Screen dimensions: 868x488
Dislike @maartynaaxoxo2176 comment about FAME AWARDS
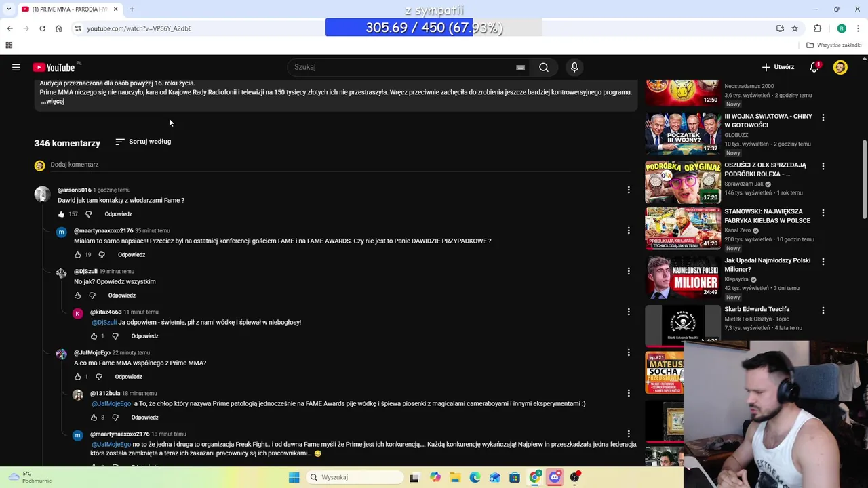[x=102, y=255]
